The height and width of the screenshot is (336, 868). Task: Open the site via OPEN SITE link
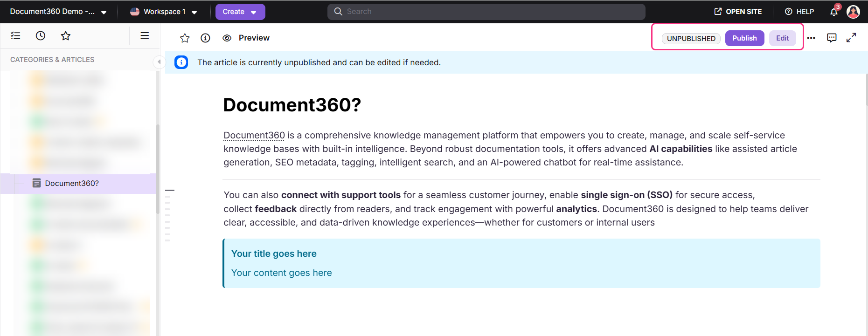pos(738,12)
